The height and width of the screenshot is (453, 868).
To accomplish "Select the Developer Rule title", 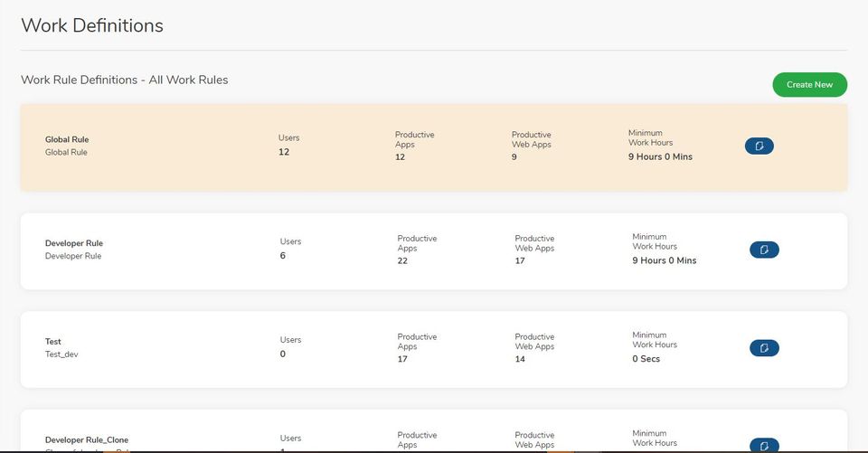I will [74, 243].
